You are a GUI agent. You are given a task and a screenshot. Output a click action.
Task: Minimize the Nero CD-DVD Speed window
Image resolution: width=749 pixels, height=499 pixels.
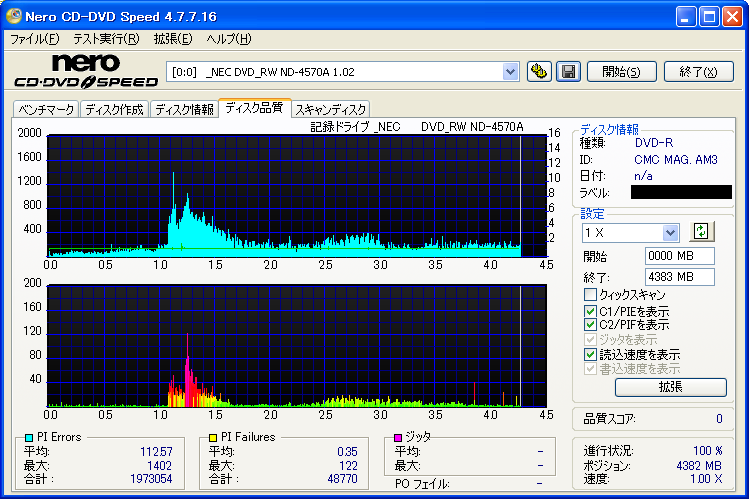pos(685,17)
